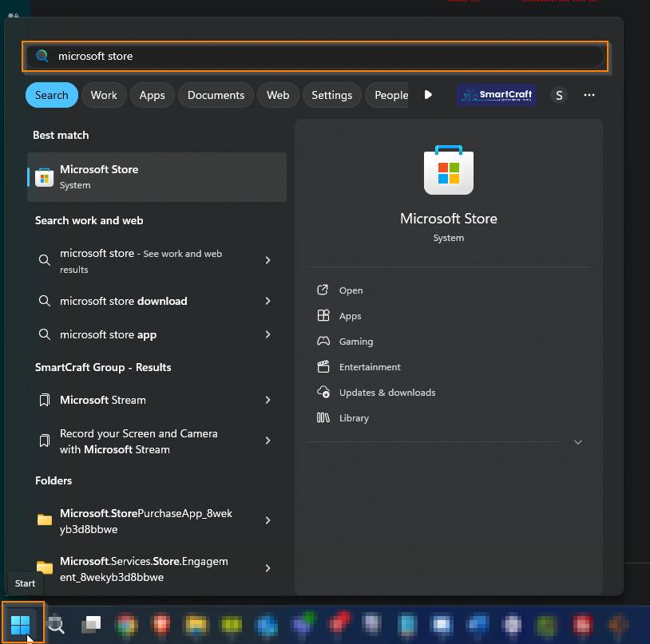Click the taskbar Search magnifier icon

coord(56,624)
